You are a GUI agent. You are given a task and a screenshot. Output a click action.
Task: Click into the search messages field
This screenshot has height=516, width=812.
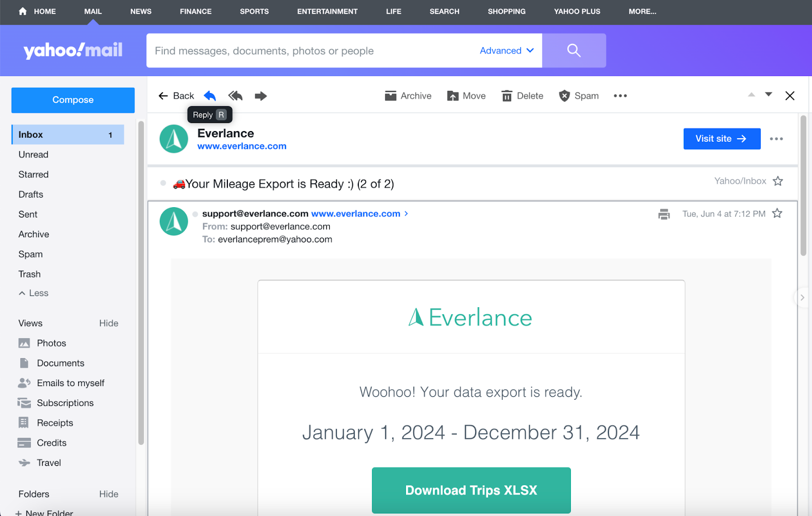(x=310, y=51)
